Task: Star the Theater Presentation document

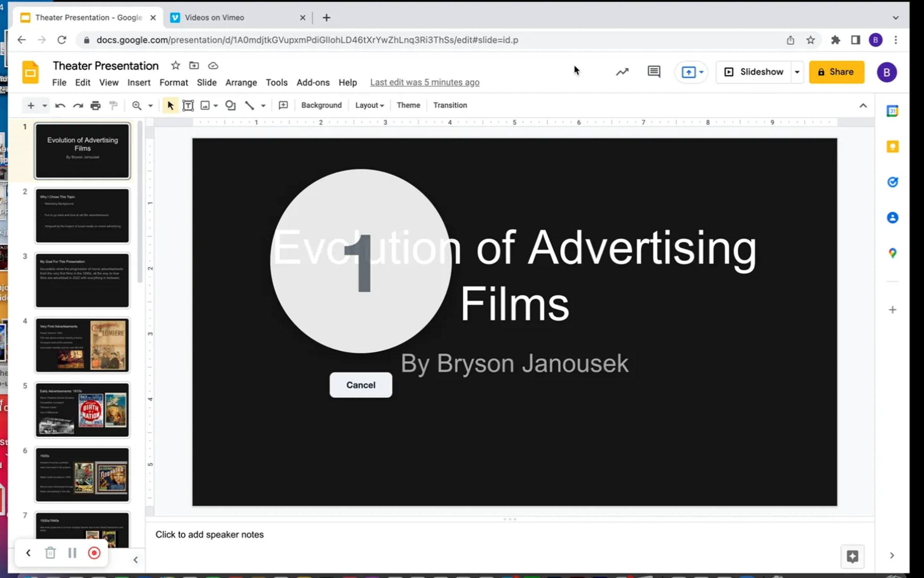Action: coord(176,66)
